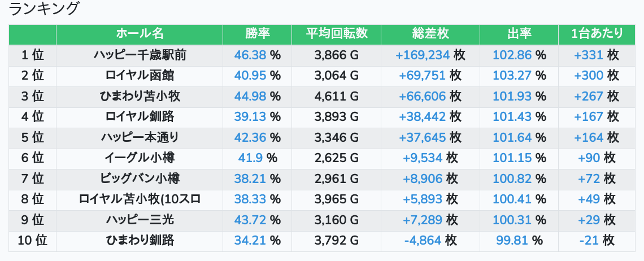
Task: Click the 総差枚 column header
Action: [x=430, y=34]
